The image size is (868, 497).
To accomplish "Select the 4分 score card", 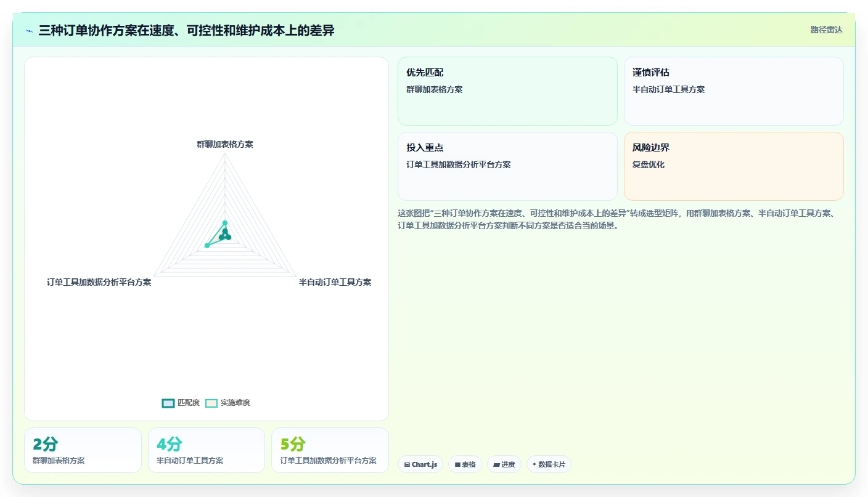I will pyautogui.click(x=207, y=450).
